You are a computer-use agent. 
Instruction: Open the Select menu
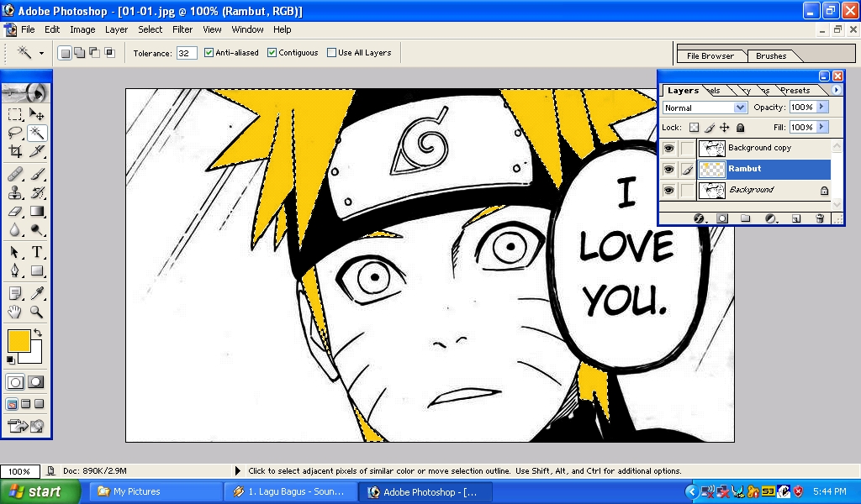(x=150, y=29)
